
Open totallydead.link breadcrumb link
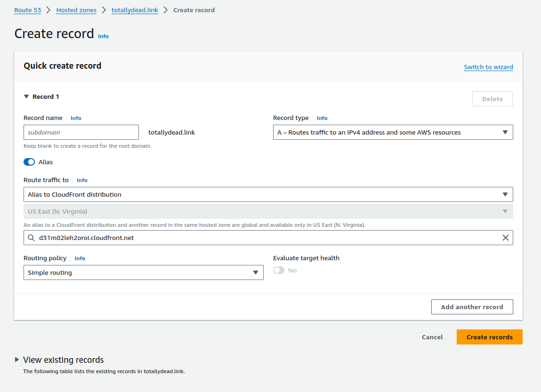(x=135, y=10)
